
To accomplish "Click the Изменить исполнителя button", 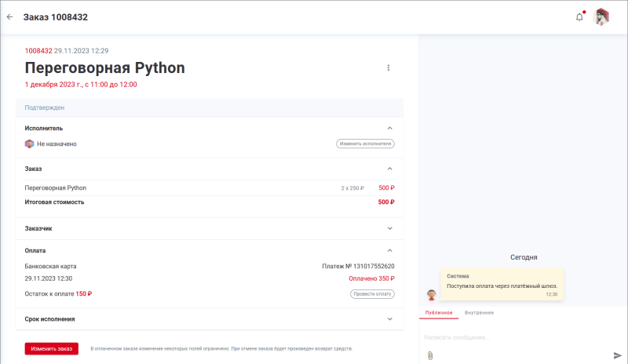I will point(365,144).
